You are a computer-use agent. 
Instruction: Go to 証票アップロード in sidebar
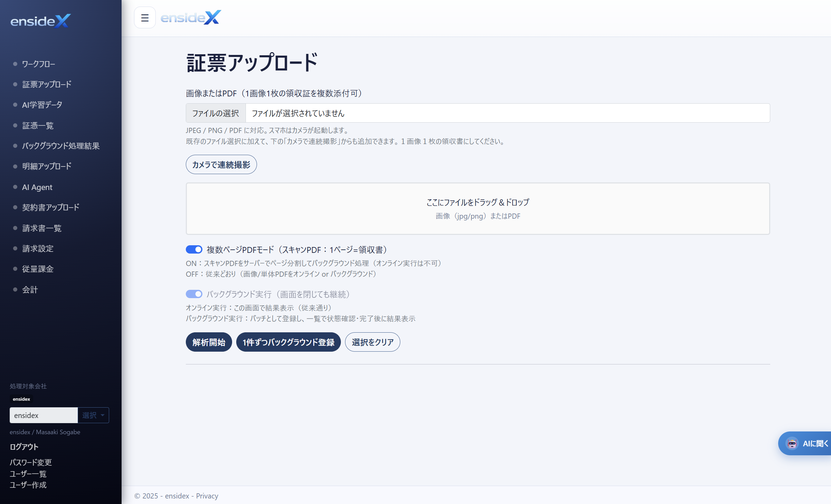pos(47,84)
